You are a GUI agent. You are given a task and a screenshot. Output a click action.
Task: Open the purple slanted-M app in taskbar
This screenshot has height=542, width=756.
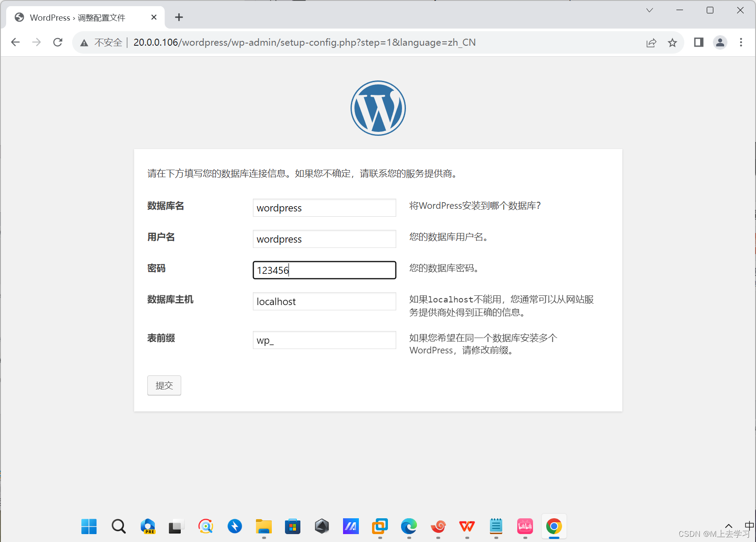coord(351,526)
